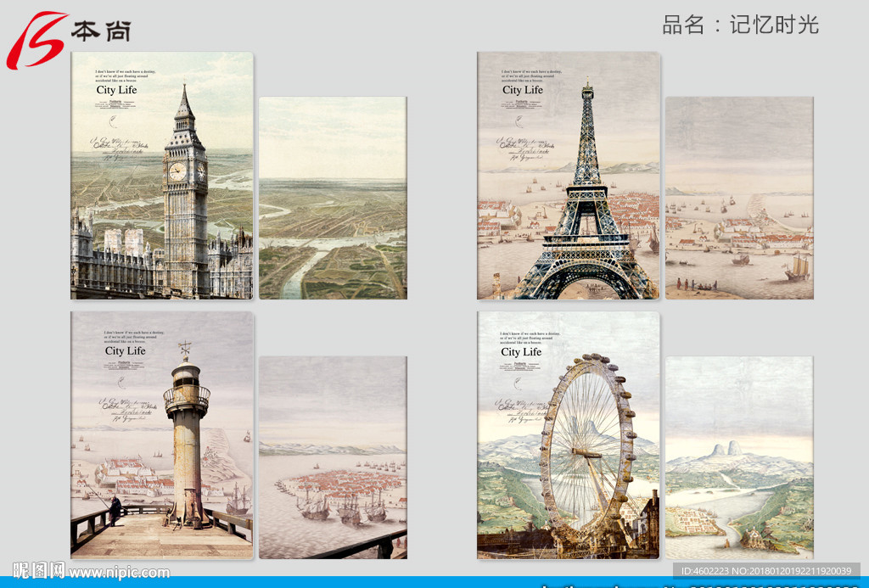
Task: Click the destiny quote on Ferris wheel cover
Action: click(x=530, y=338)
